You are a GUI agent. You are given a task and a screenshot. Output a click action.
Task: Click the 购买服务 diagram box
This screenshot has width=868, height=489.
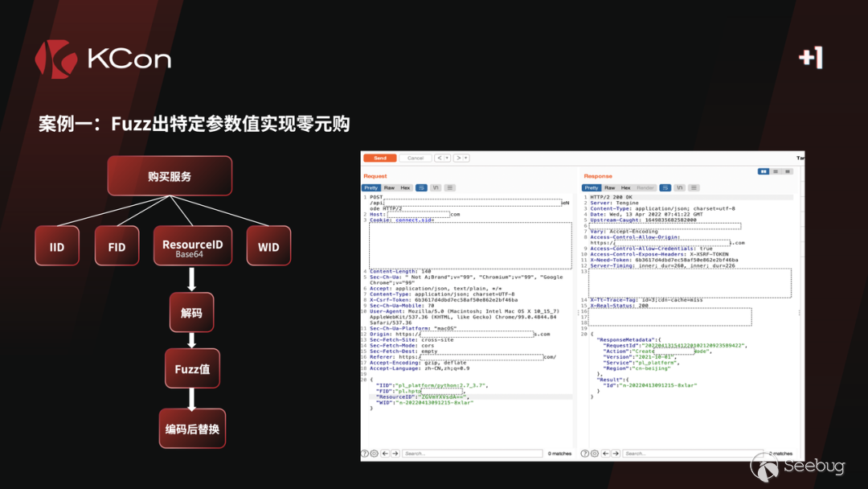pos(170,176)
